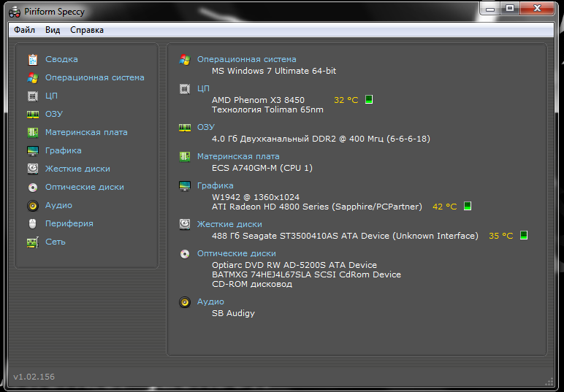Image resolution: width=564 pixels, height=392 pixels.
Task: Select Сводка in the sidebar
Action: pyautogui.click(x=61, y=59)
